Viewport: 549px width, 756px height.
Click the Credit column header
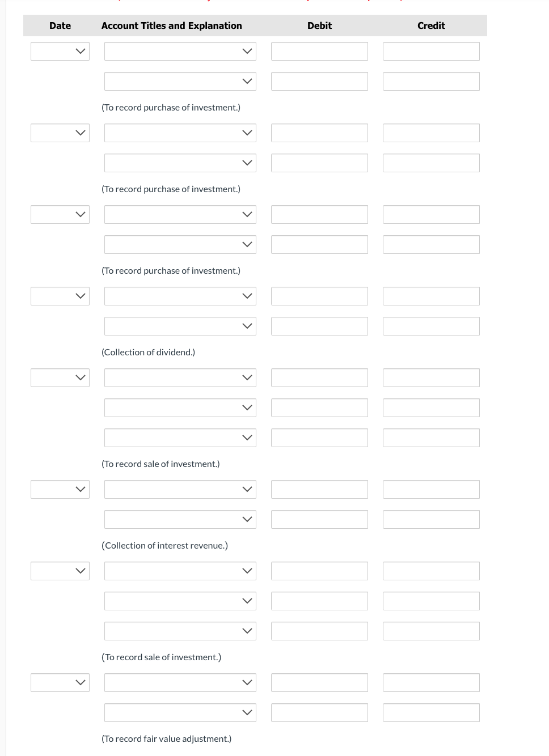tap(431, 25)
